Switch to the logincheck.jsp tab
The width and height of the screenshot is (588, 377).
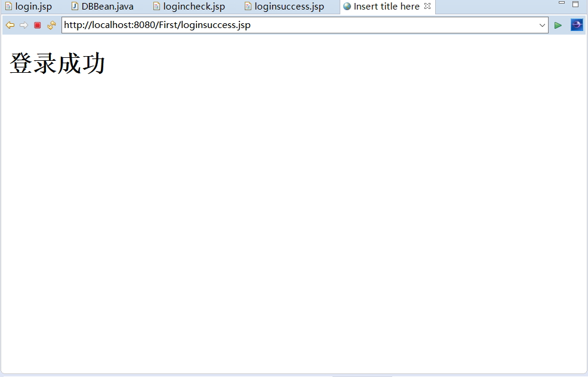click(x=189, y=7)
